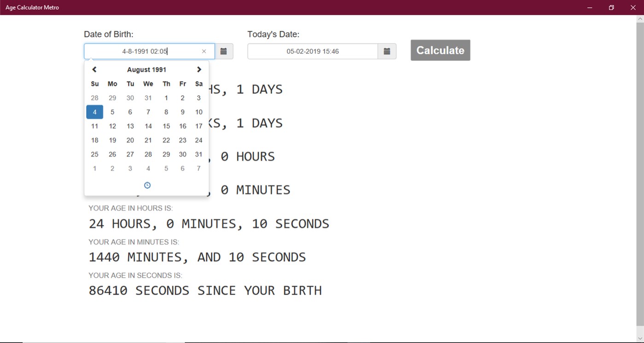Open month view via August 1991 header
This screenshot has height=343, width=644.
pyautogui.click(x=146, y=69)
